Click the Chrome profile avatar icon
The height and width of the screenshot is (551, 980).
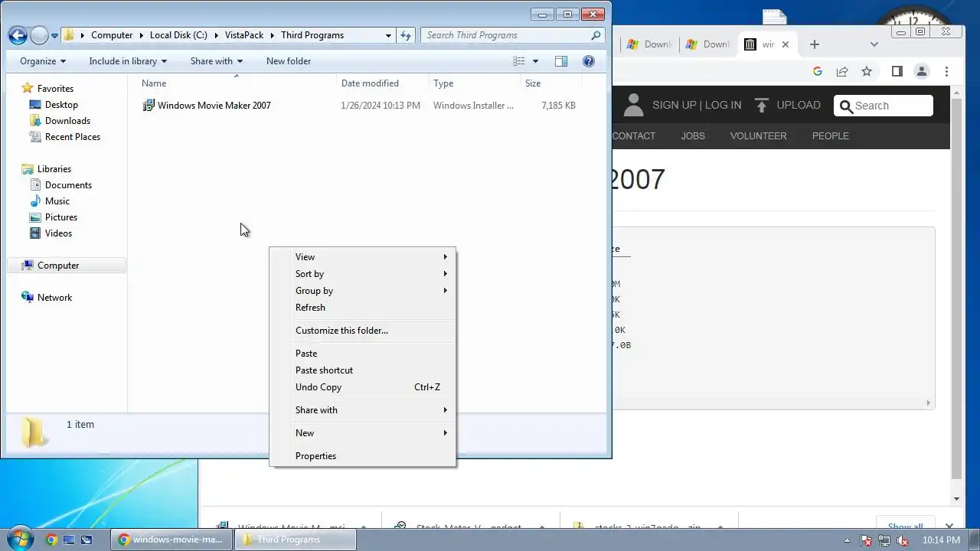pyautogui.click(x=922, y=71)
